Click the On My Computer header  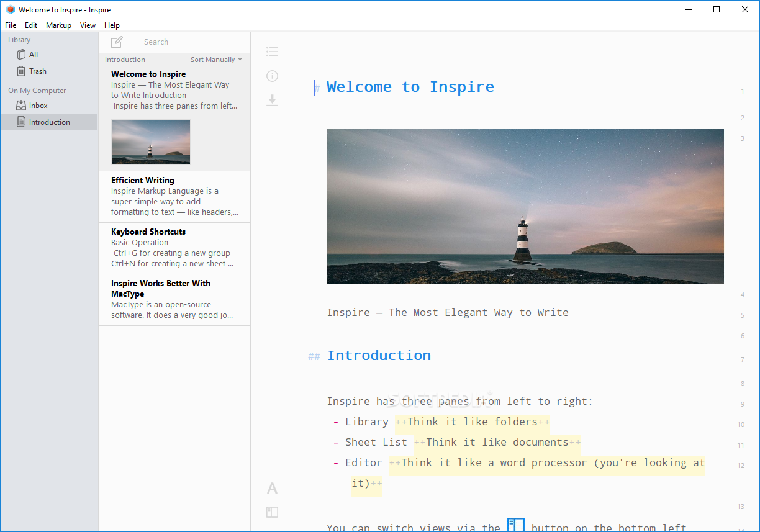(x=37, y=91)
